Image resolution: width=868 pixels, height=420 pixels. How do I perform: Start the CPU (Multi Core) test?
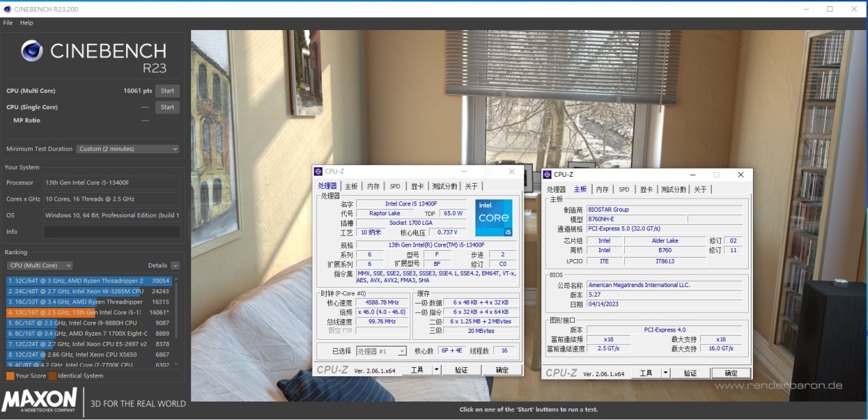pyautogui.click(x=168, y=90)
